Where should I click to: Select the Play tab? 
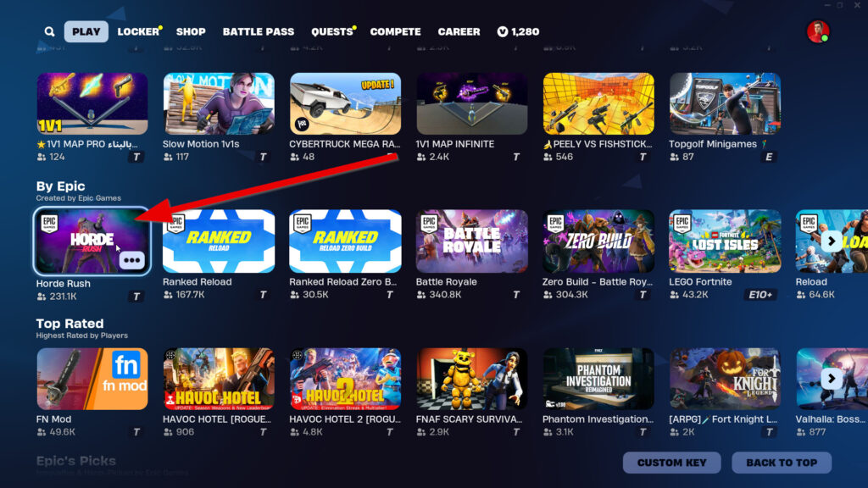[x=86, y=31]
